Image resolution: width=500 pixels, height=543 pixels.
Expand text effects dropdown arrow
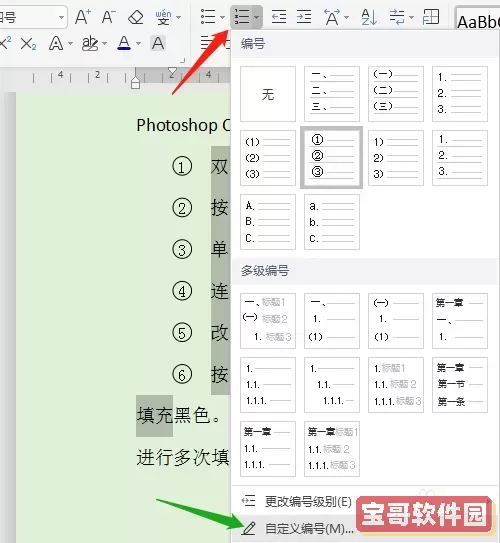click(x=70, y=44)
